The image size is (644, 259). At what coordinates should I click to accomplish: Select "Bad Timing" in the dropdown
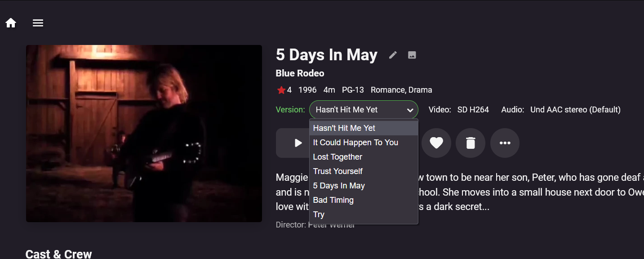click(x=333, y=200)
